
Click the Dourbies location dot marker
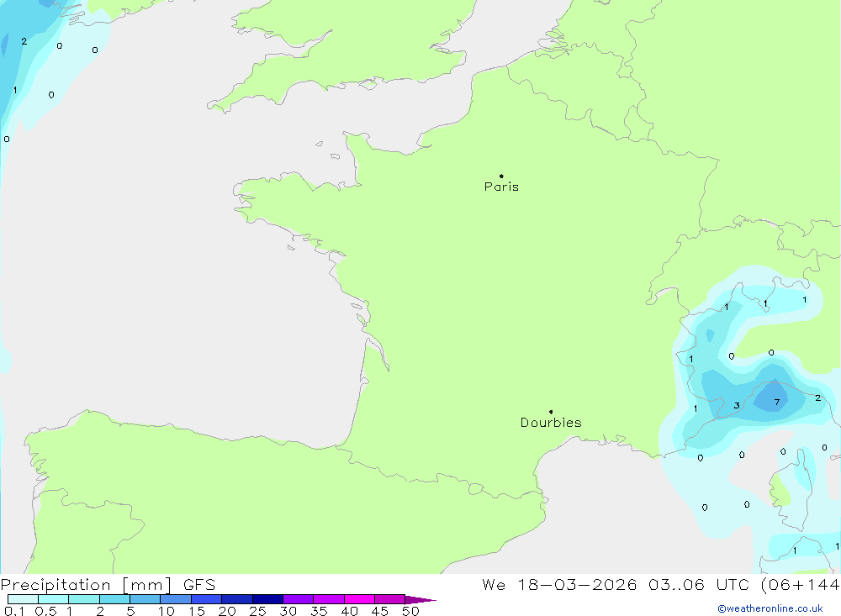(x=551, y=412)
